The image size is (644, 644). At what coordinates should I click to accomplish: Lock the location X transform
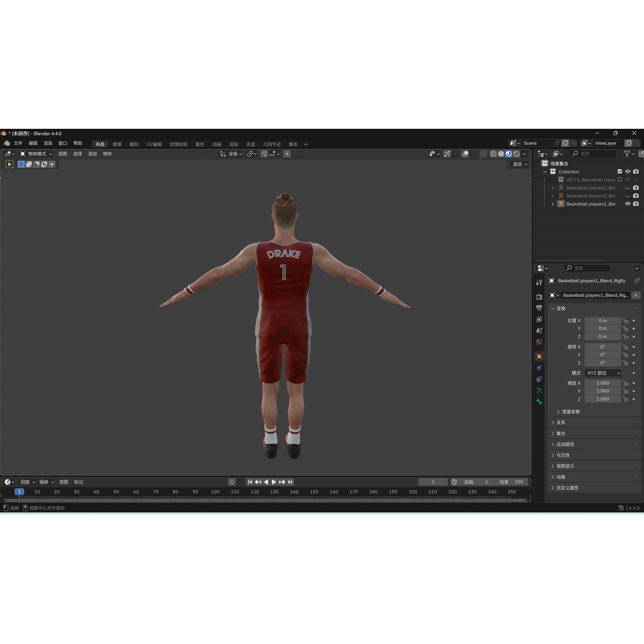click(626, 321)
